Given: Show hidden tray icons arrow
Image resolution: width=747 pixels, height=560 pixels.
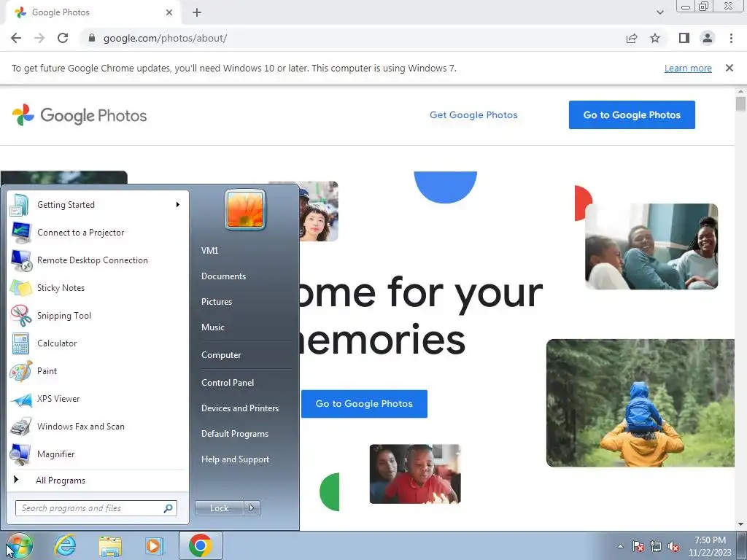Looking at the screenshot, I should tap(620, 546).
